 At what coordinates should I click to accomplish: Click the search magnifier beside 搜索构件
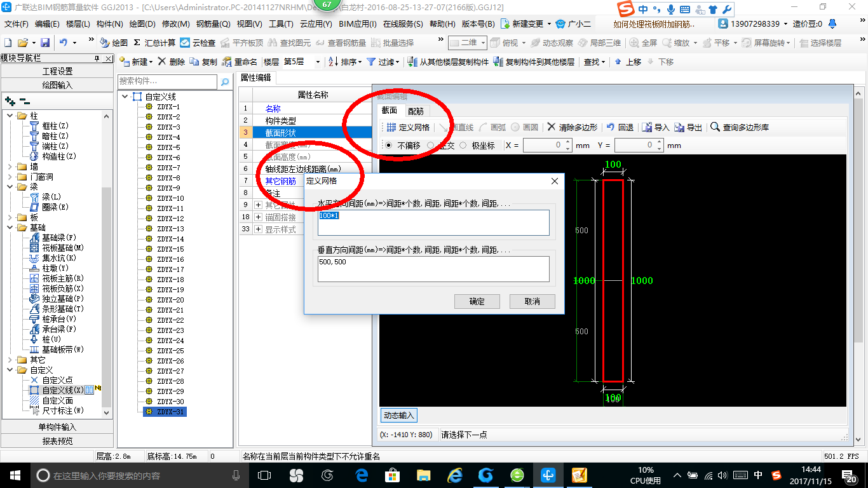click(225, 82)
